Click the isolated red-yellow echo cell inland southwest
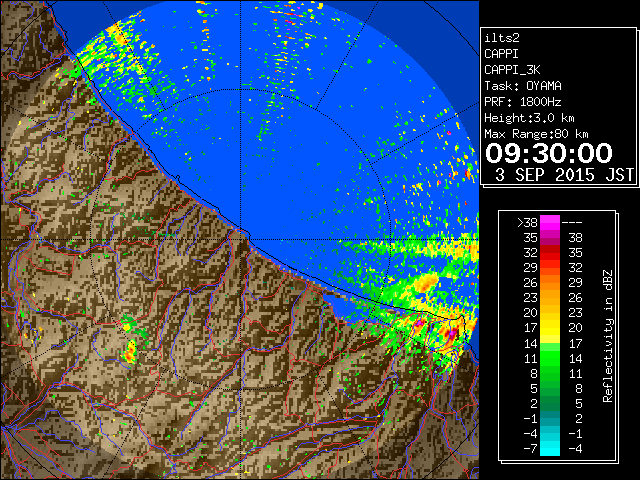 click(130, 352)
